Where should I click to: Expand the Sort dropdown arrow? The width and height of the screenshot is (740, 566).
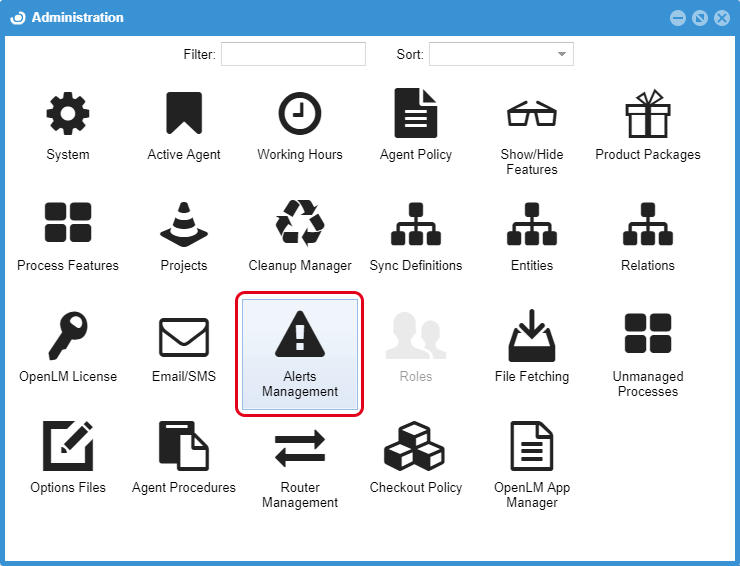pyautogui.click(x=562, y=54)
